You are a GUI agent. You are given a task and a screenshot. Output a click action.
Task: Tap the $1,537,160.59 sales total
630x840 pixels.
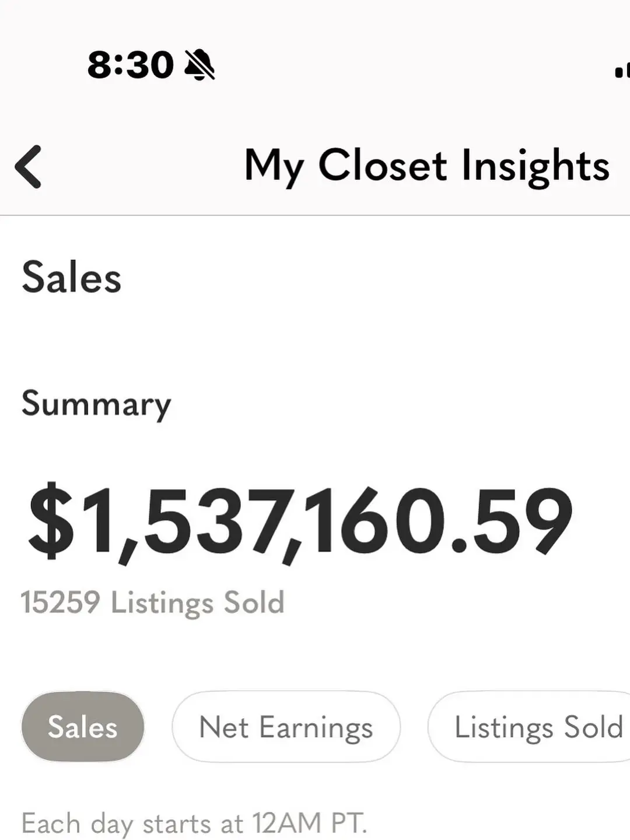tap(300, 521)
